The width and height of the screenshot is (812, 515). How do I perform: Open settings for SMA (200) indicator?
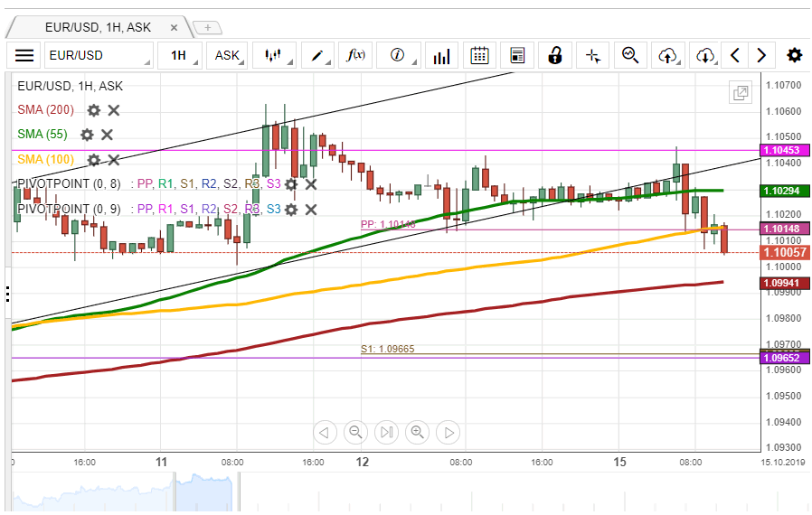(94, 110)
